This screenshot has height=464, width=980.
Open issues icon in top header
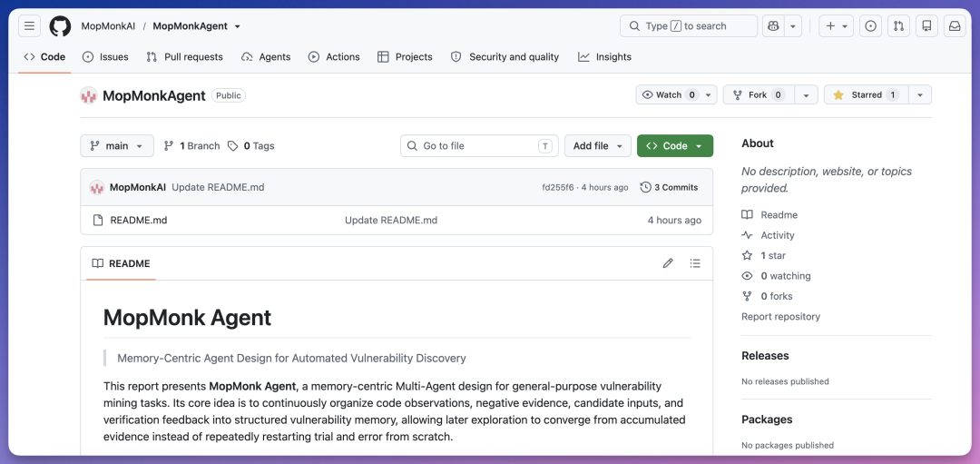(870, 26)
